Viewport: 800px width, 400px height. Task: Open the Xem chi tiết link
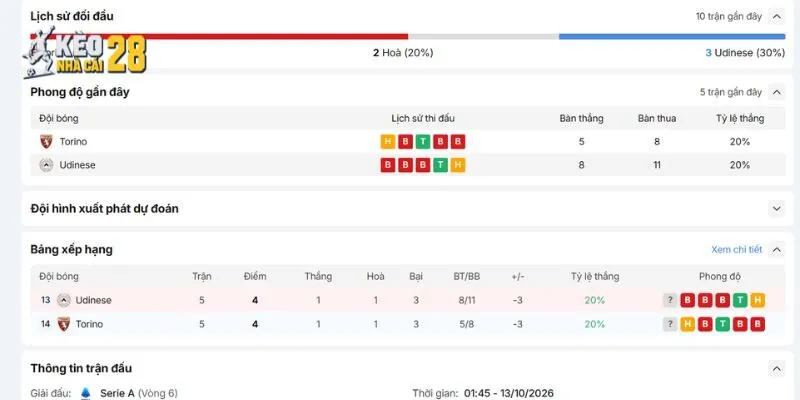(x=736, y=249)
